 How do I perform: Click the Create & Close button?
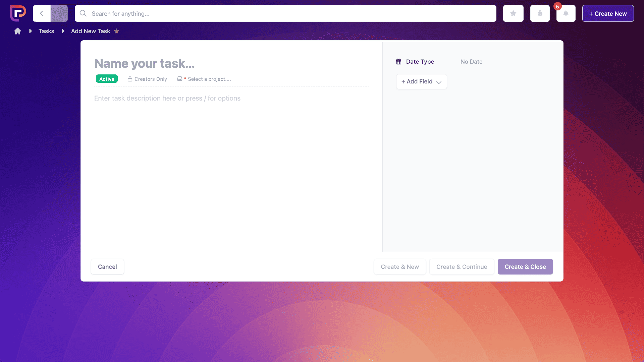coord(525,266)
